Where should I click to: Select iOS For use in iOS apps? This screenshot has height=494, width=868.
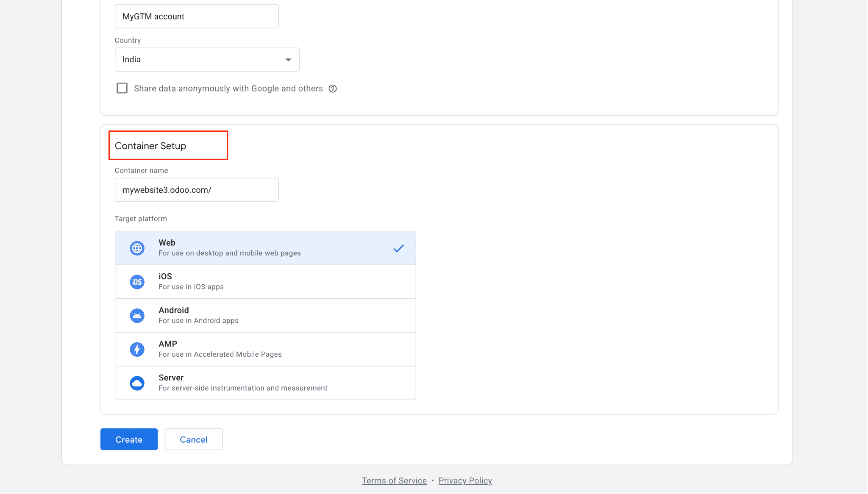(265, 281)
